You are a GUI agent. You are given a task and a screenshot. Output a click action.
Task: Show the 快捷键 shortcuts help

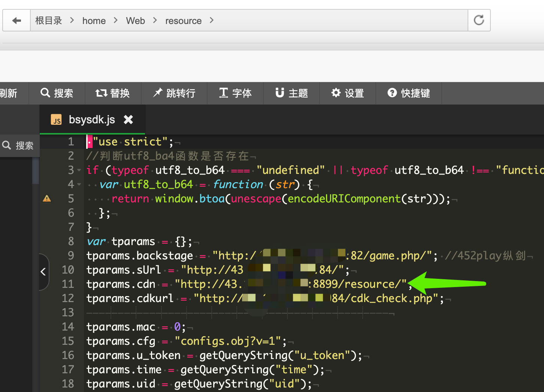[x=409, y=93]
